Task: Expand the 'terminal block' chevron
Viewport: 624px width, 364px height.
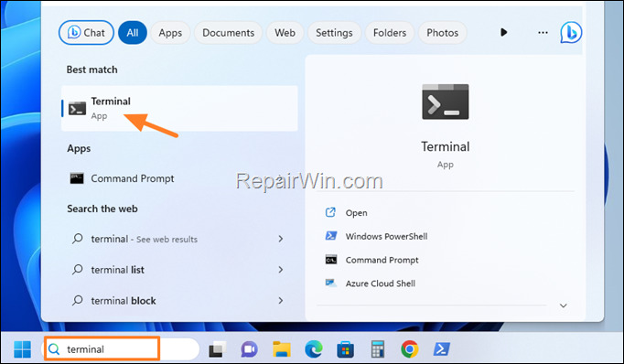Action: (281, 300)
